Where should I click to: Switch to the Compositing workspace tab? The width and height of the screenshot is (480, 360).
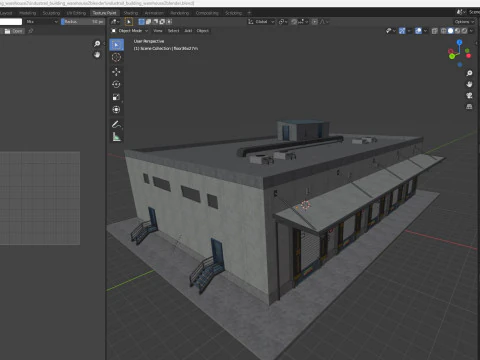(207, 13)
